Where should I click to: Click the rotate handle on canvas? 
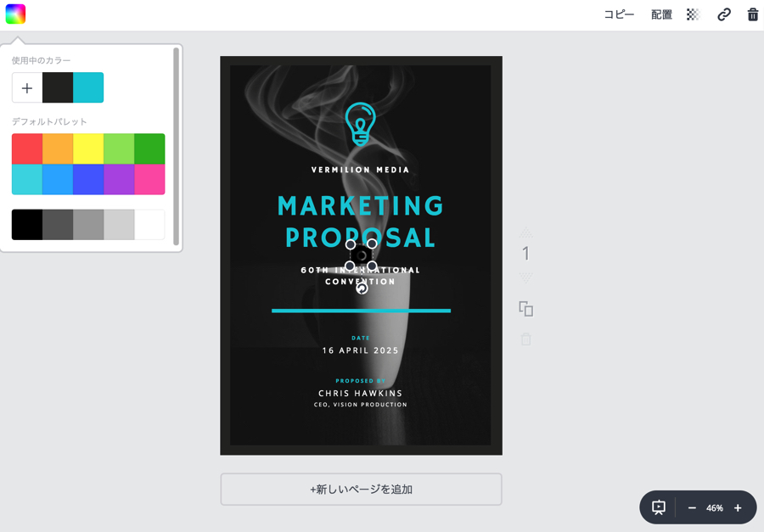(362, 288)
